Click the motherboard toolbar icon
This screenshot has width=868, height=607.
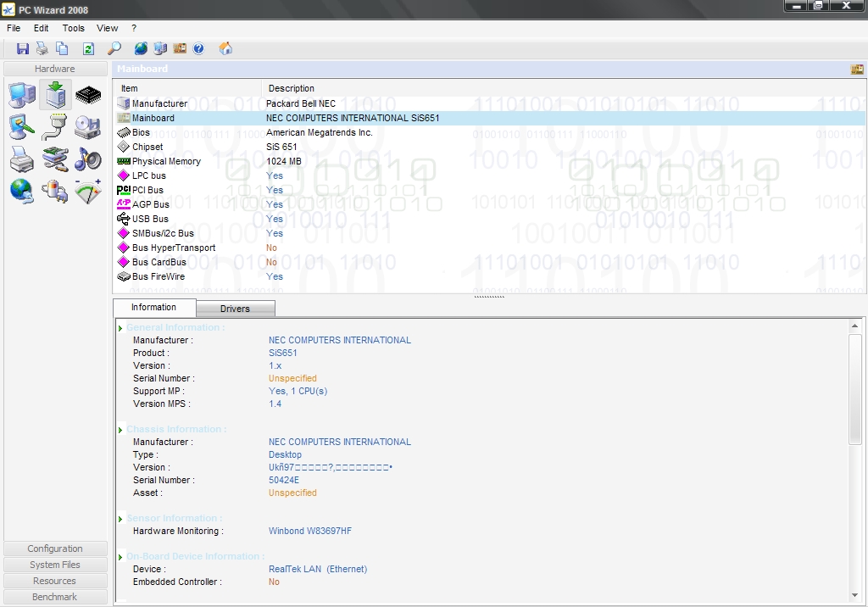point(180,48)
